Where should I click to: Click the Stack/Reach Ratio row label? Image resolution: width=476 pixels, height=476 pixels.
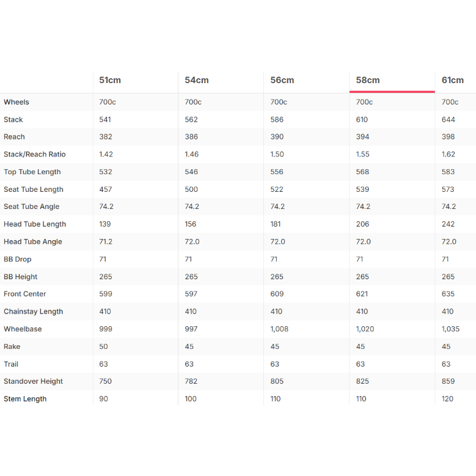(35, 154)
